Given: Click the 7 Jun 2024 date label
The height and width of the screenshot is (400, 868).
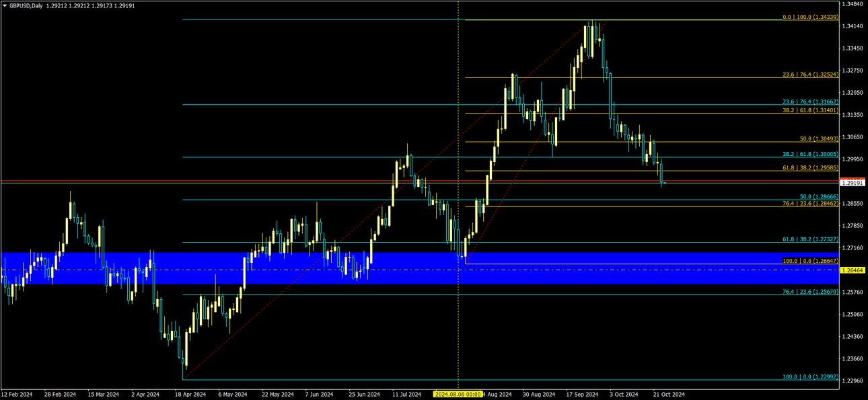Looking at the screenshot, I should [x=320, y=394].
